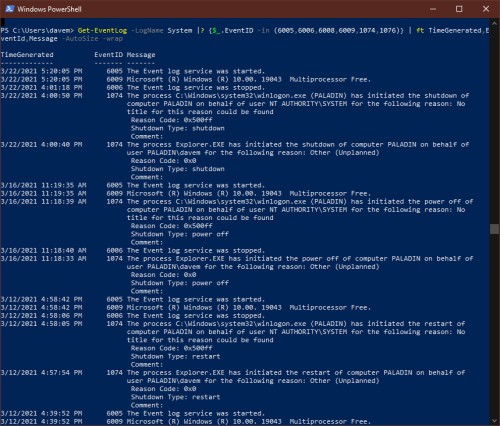Click the '-AutoSize -wrap' parameters text

(92, 39)
